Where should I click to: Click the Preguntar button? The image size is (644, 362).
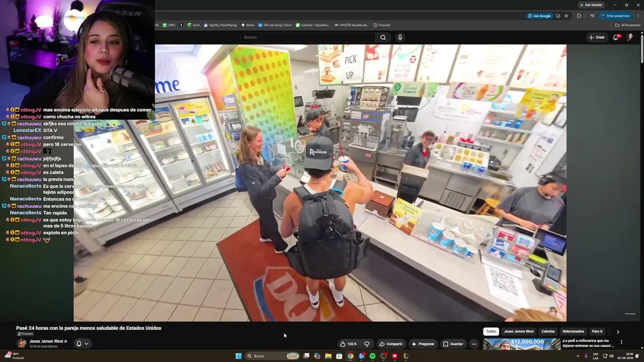click(423, 344)
